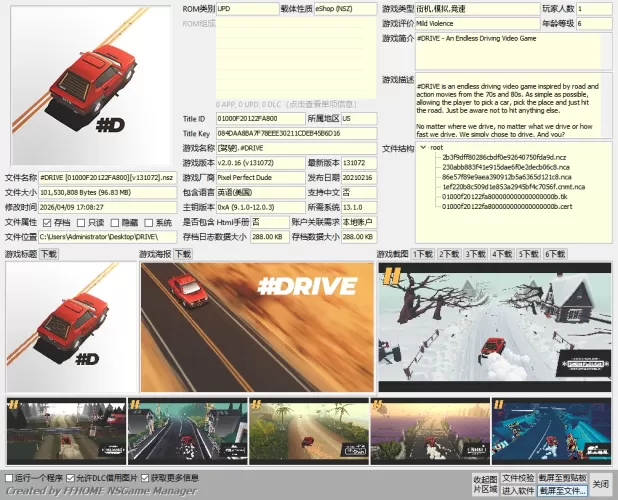The image size is (618, 500).
Task: Click the ROM组成 empty list area
Action: [296, 58]
